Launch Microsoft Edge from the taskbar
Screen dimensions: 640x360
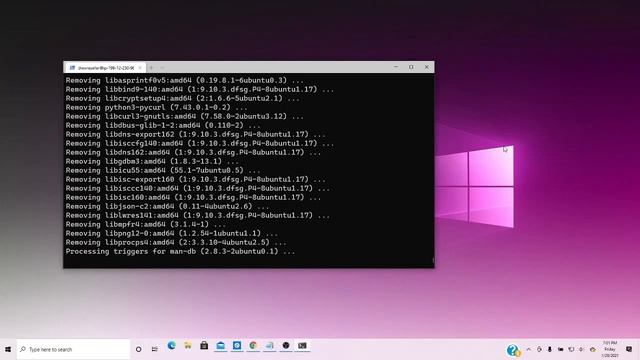point(171,346)
